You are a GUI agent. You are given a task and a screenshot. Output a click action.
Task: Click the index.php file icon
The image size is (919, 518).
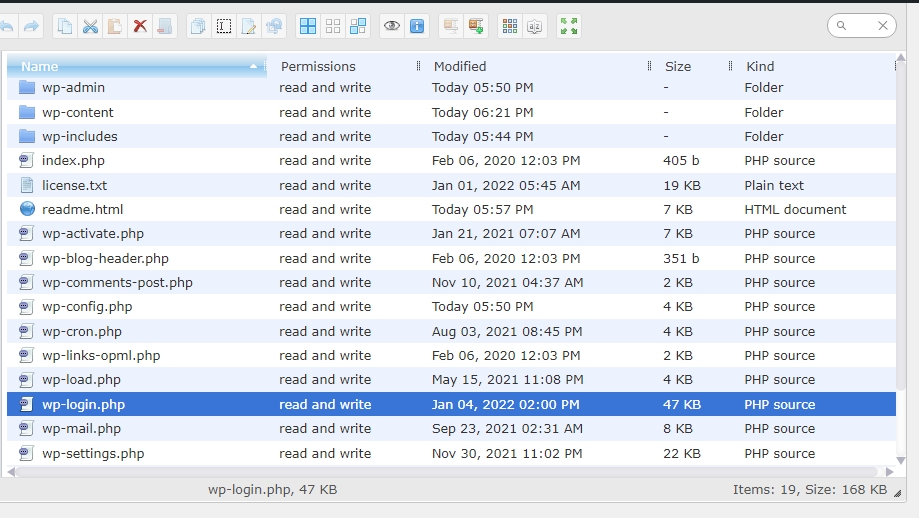tap(26, 160)
